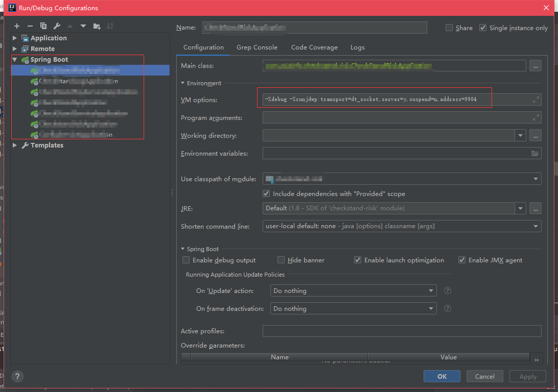Expand the Remote tree node

tap(15, 48)
